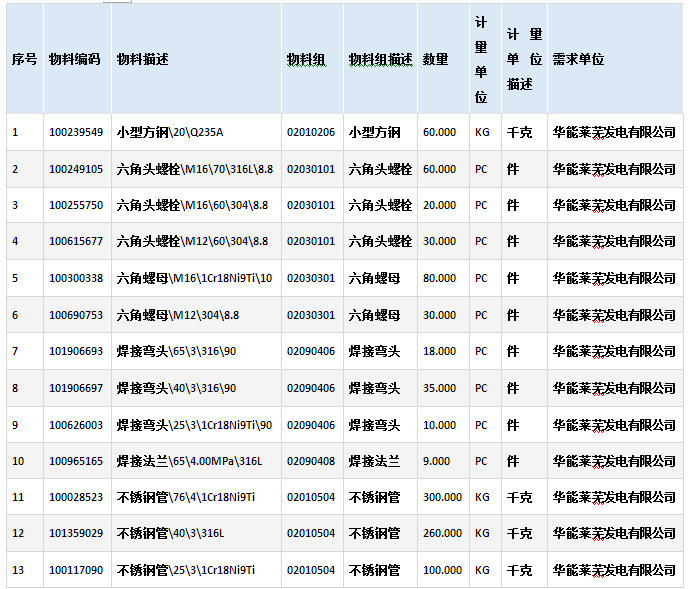691x589 pixels.
Task: Click 千克 in row 13
Action: [519, 571]
